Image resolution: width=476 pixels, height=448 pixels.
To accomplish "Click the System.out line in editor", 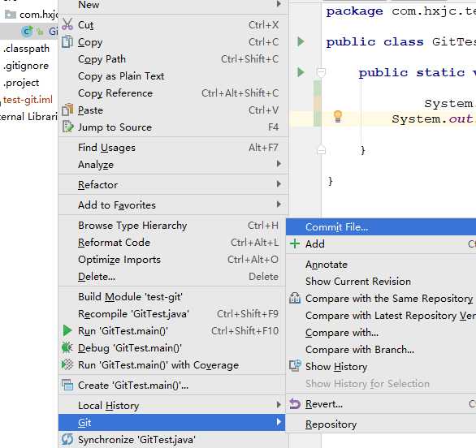I will coord(434,118).
